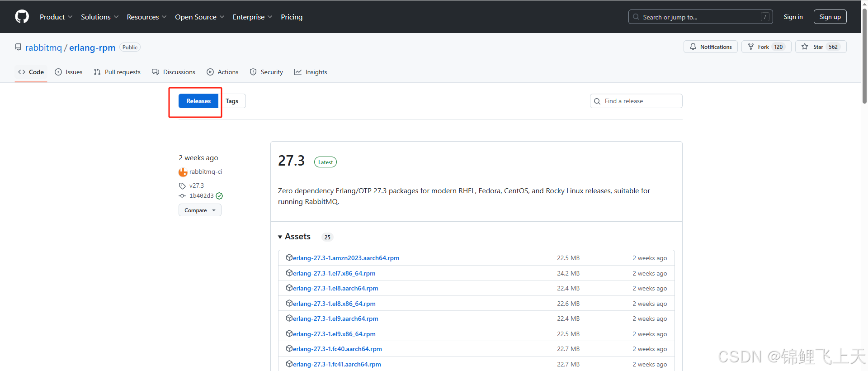Download erlang-27.3-1.el8.aarch64.rpm
This screenshot has width=868, height=371.
click(x=335, y=288)
